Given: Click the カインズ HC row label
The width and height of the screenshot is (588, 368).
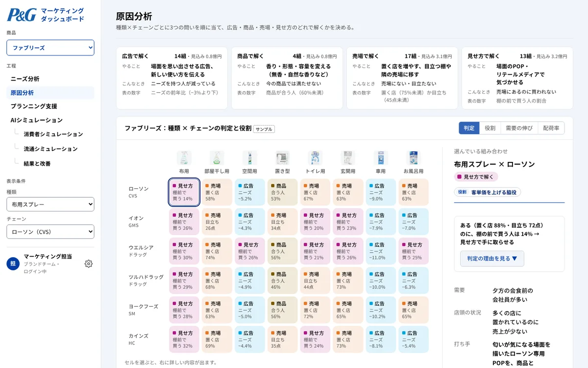Looking at the screenshot, I should (139, 340).
